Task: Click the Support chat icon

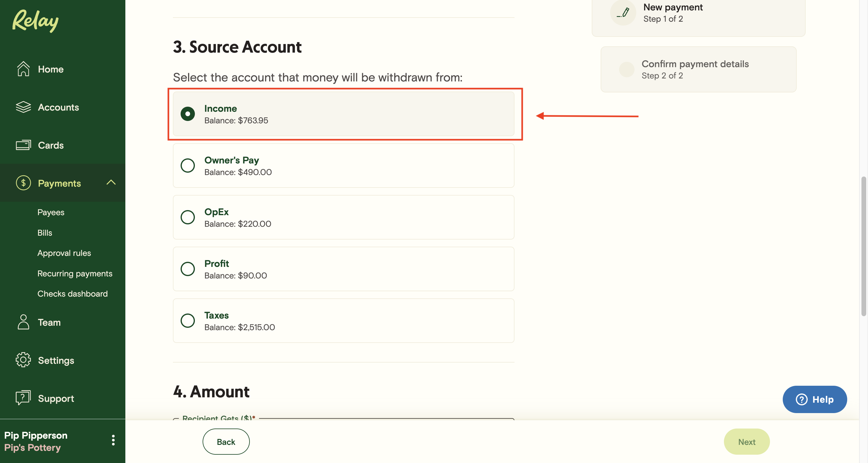Action: click(x=23, y=398)
